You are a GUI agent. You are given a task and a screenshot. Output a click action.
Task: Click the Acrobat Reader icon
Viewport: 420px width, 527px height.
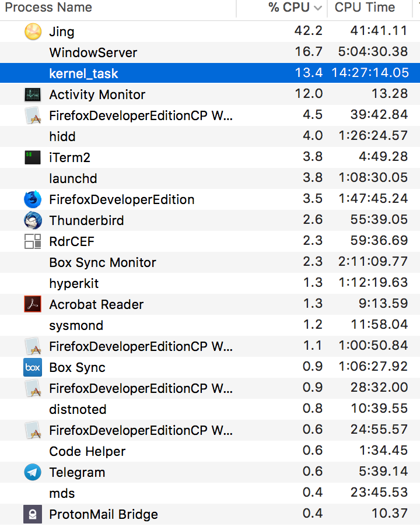pos(33,304)
